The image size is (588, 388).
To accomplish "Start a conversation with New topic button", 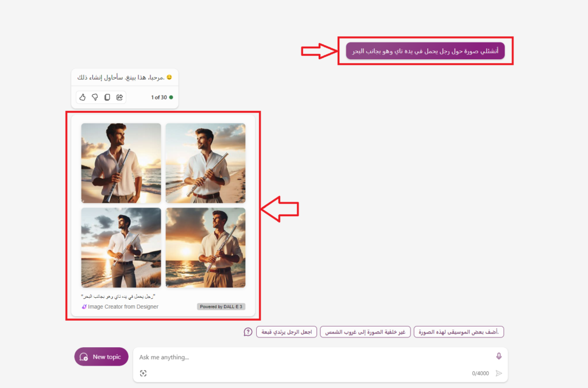I will point(101,356).
